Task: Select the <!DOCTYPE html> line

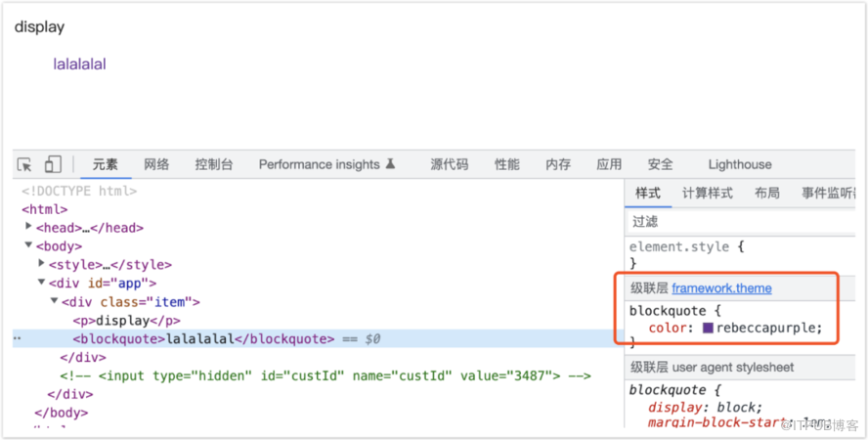Action: (x=79, y=191)
